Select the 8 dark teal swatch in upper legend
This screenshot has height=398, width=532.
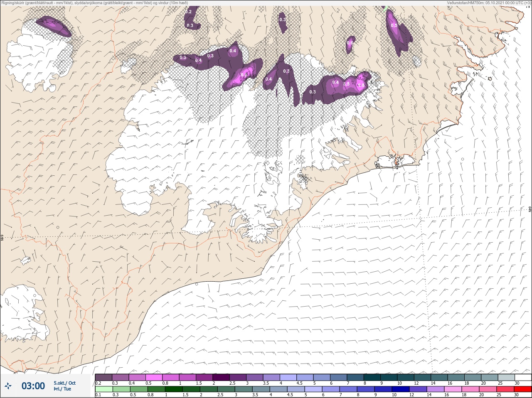tap(372, 377)
